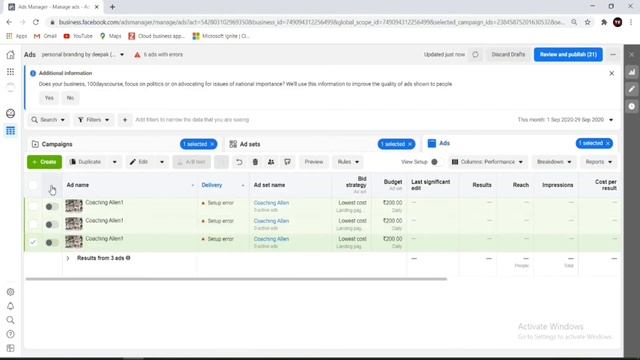Image resolution: width=640 pixels, height=360 pixels.
Task: Open Columns: Performance dropdown
Action: point(488,162)
